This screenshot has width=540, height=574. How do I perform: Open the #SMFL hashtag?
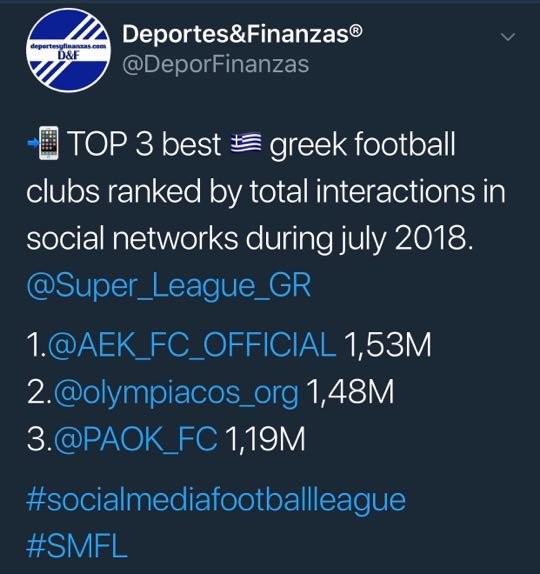click(x=77, y=546)
